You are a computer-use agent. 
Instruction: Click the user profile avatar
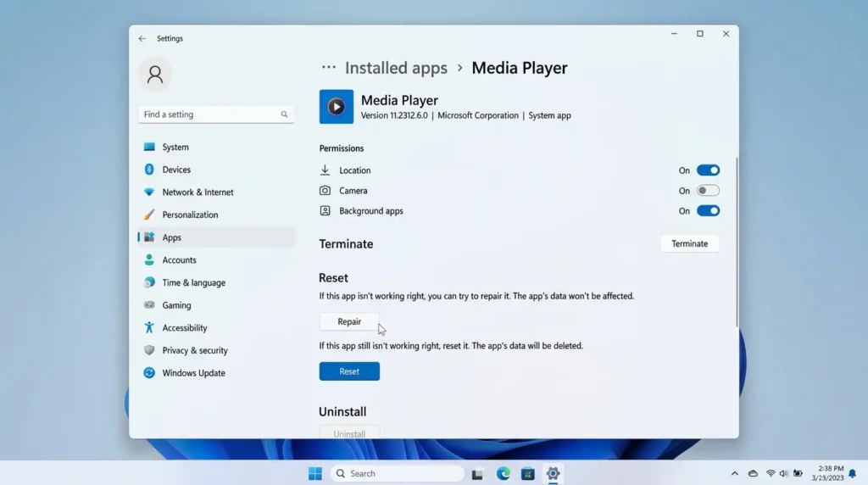click(155, 75)
